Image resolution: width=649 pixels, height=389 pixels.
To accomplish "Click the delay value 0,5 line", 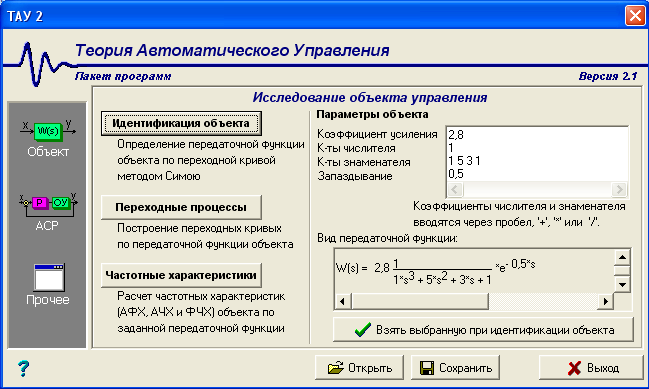I will tap(456, 174).
